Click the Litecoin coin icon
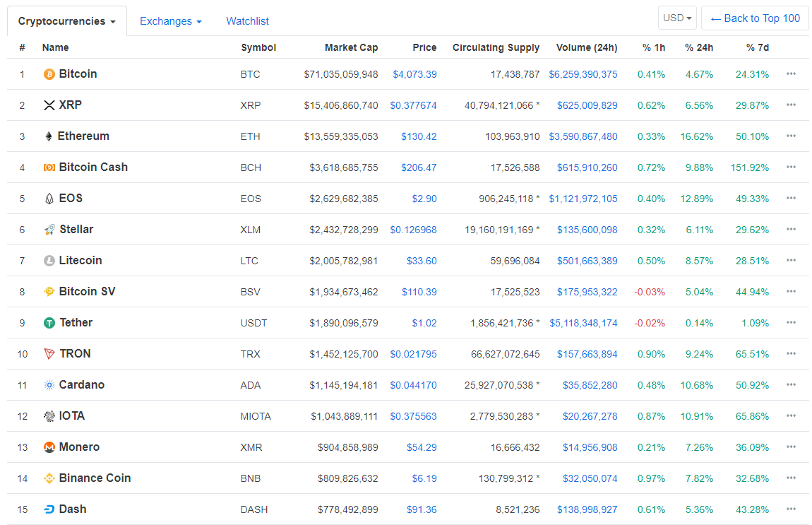This screenshot has height=525, width=812. [x=49, y=261]
